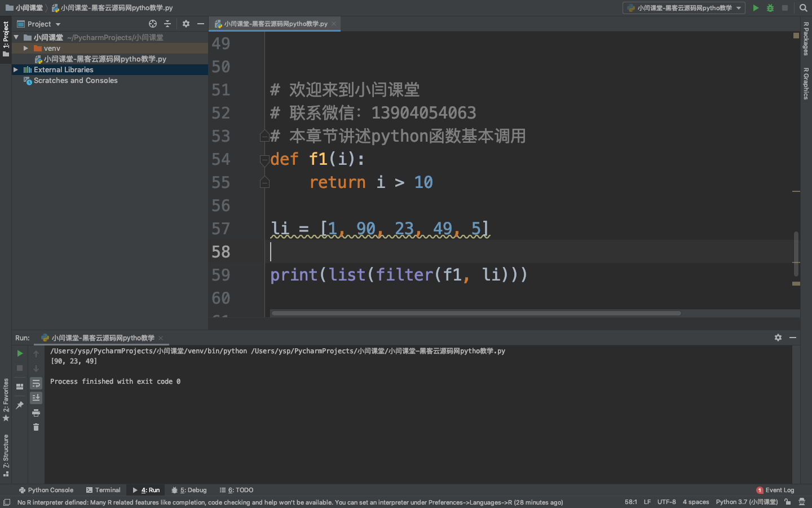Hide the Project tool window
This screenshot has width=812, height=508.
(200, 24)
